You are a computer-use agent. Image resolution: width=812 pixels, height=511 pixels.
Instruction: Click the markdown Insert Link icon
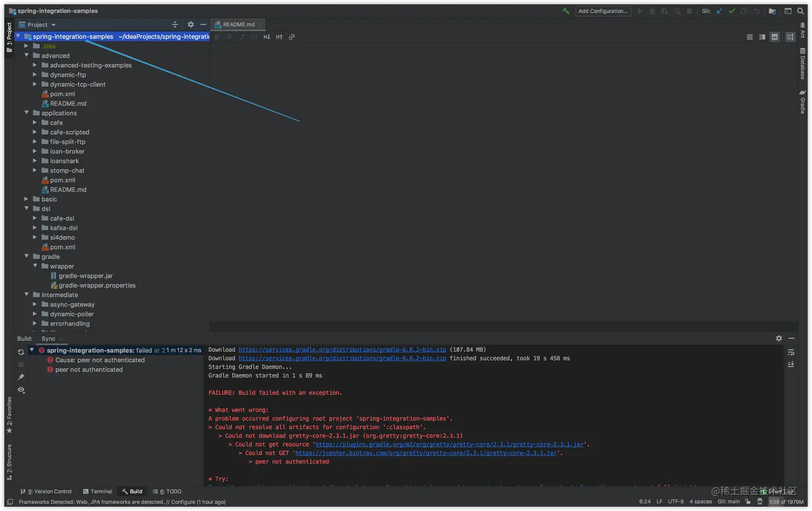click(x=292, y=37)
